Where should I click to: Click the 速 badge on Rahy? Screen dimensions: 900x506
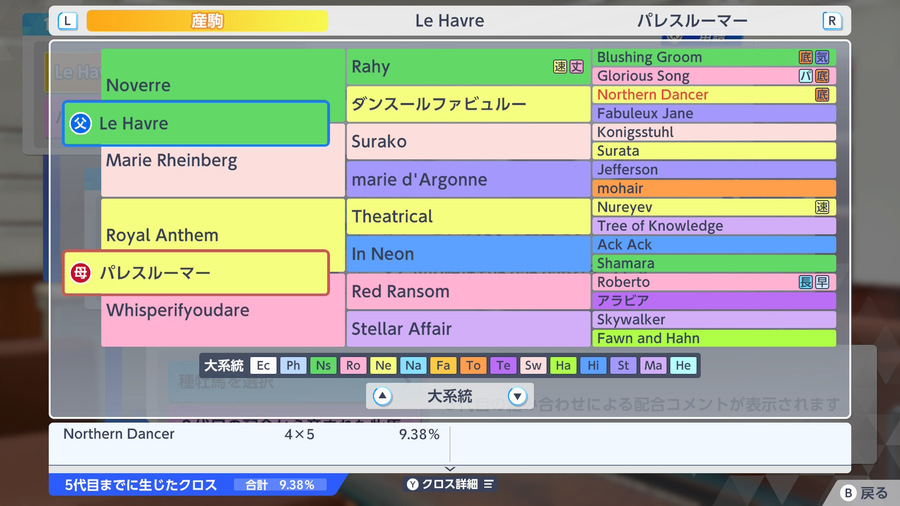pyautogui.click(x=560, y=67)
